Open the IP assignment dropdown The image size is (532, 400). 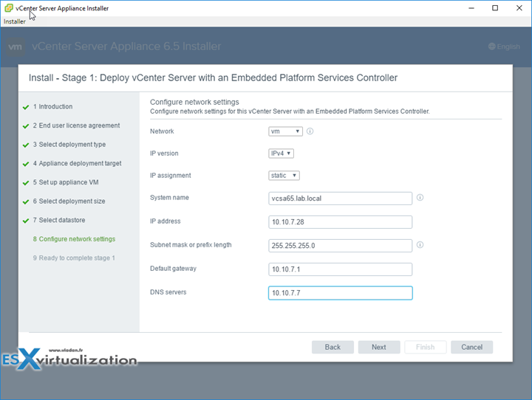284,175
